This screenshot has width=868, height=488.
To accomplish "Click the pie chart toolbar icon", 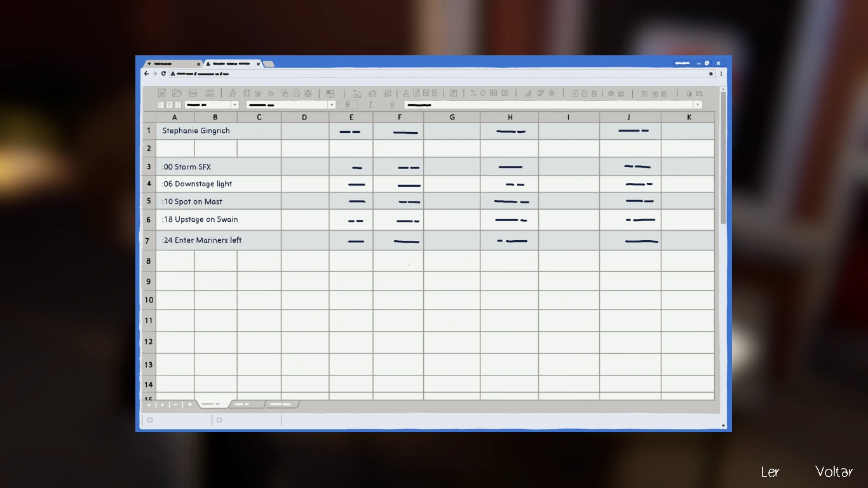I will [x=689, y=93].
